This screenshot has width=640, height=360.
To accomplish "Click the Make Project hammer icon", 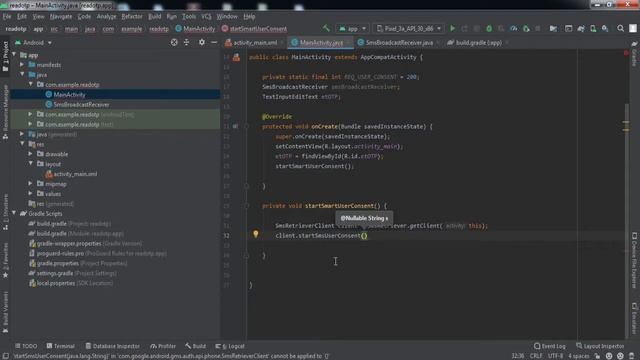I will coord(326,28).
